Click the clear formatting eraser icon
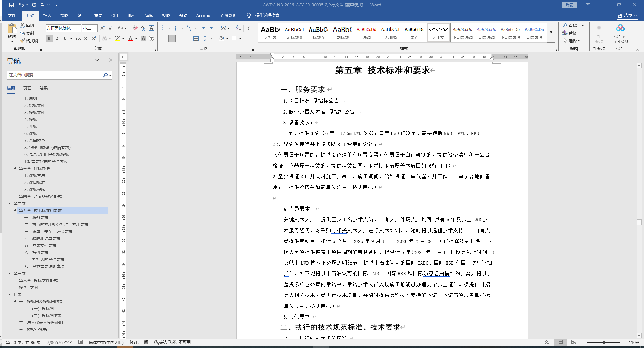This screenshot has width=644, height=348. [135, 28]
